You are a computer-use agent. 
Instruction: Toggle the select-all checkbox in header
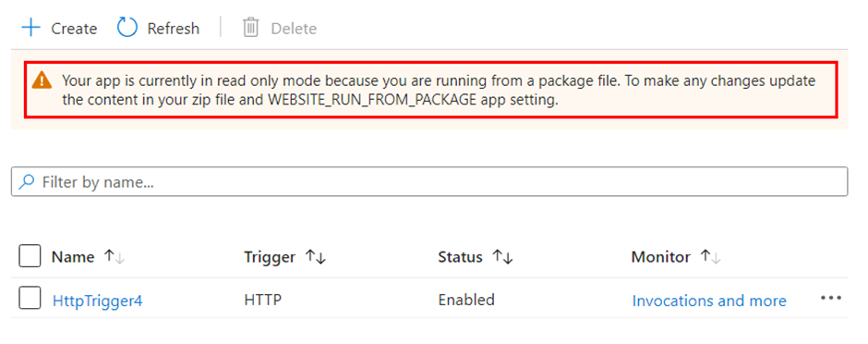30,256
